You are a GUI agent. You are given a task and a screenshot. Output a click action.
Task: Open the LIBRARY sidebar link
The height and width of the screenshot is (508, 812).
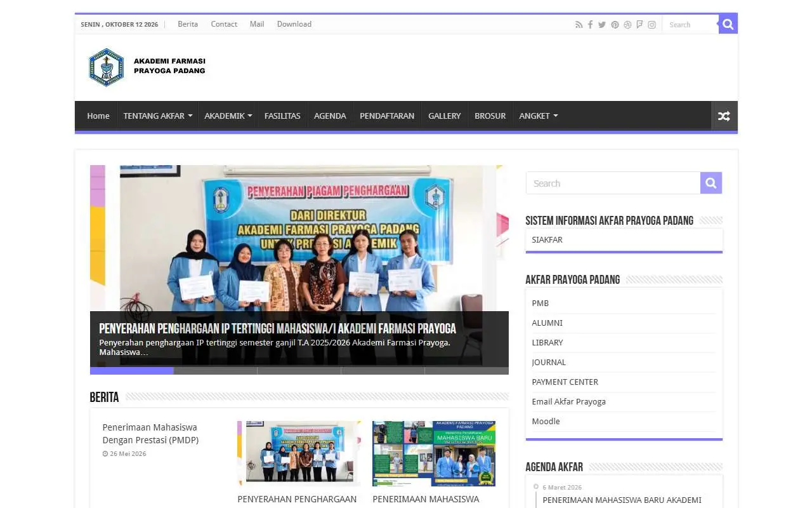(547, 343)
